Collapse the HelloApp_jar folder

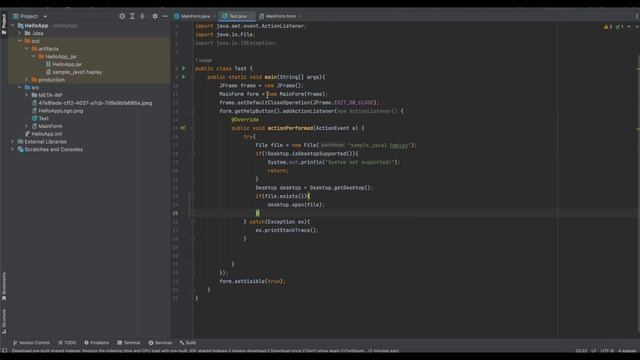pyautogui.click(x=34, y=57)
